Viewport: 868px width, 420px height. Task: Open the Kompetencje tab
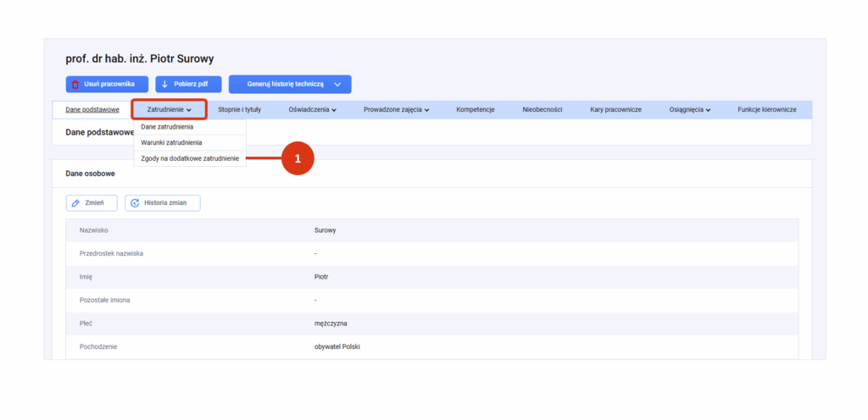(476, 109)
